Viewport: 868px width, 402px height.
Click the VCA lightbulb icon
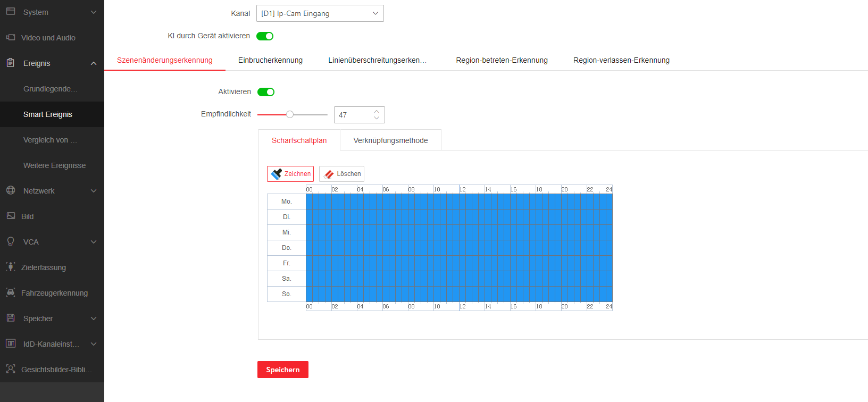tap(11, 241)
